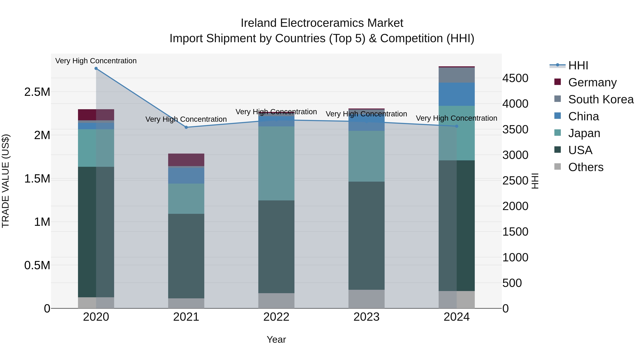Toggle the Others legend label
The height and width of the screenshot is (362, 644).
click(586, 167)
